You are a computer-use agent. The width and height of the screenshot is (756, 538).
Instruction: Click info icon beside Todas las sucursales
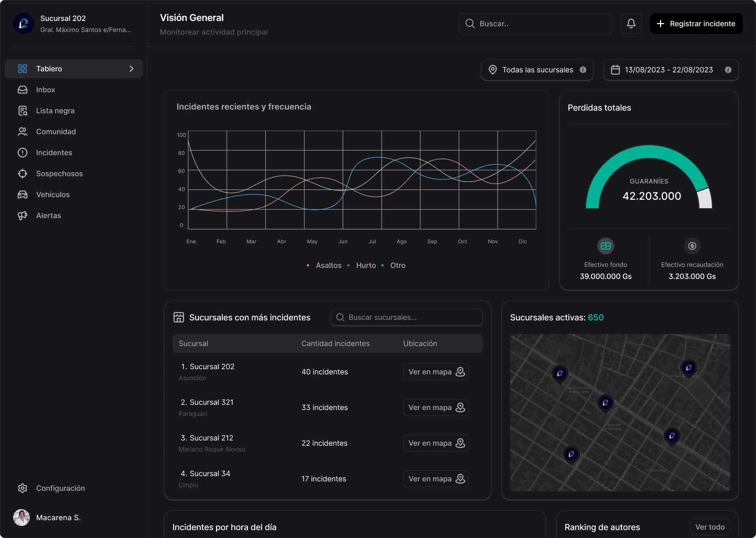point(583,70)
